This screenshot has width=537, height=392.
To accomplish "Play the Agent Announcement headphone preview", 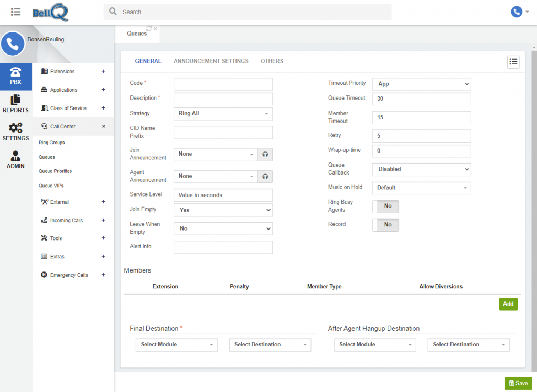I will point(265,176).
